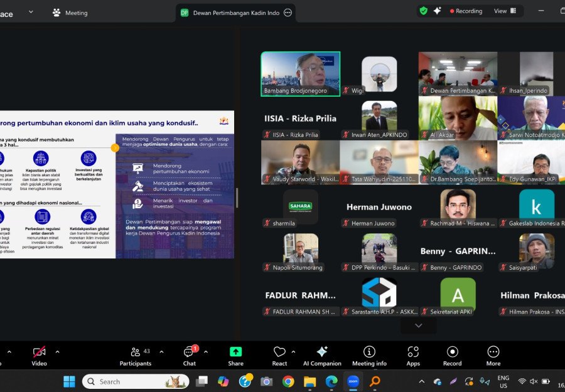Open the React emoji menu
This screenshot has width=565, height=392.
click(x=279, y=355)
